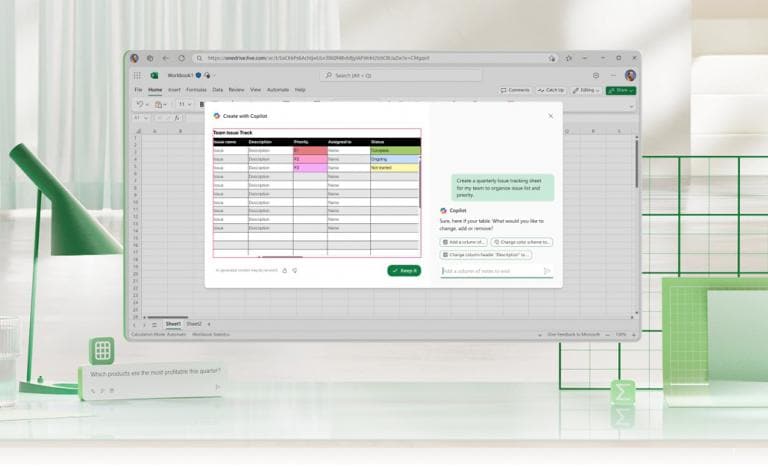Click the user profile avatar in Excel header
Screen dimensions: 768x470
pyautogui.click(x=630, y=75)
